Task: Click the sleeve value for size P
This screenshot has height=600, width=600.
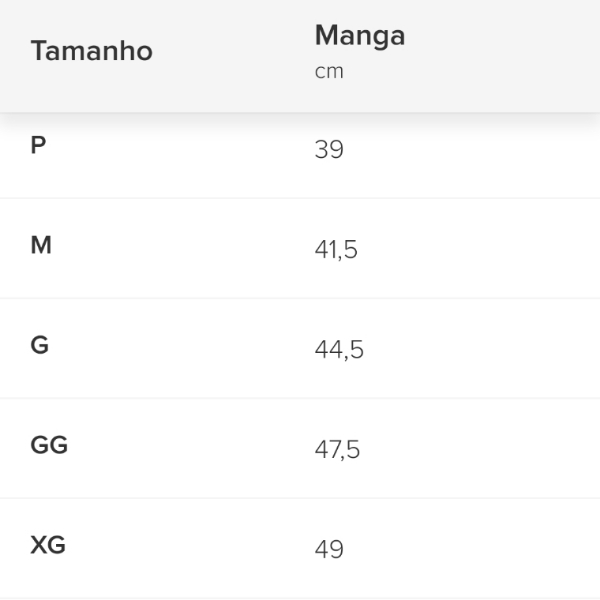Action: 329,150
